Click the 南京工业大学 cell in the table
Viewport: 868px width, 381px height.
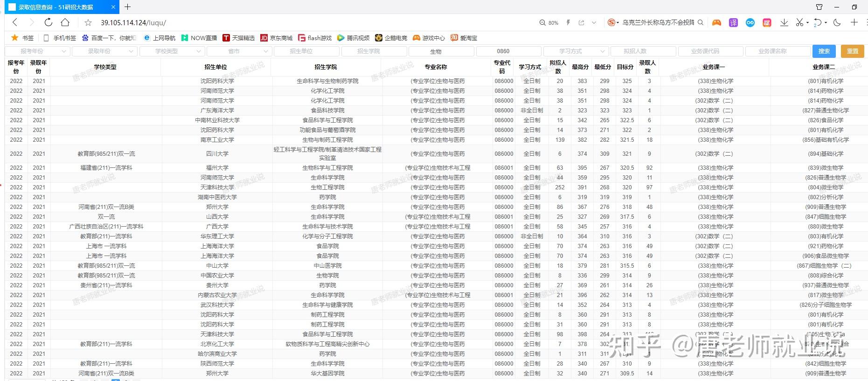click(x=217, y=140)
